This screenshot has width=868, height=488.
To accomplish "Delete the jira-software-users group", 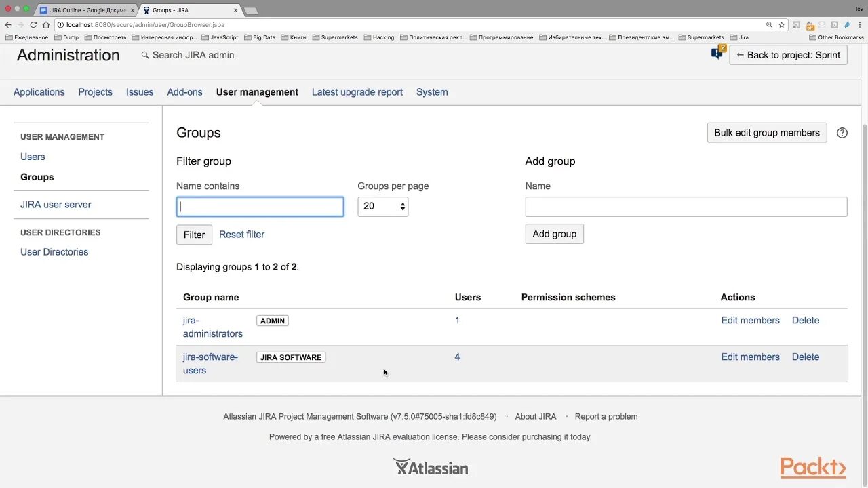I will point(806,357).
